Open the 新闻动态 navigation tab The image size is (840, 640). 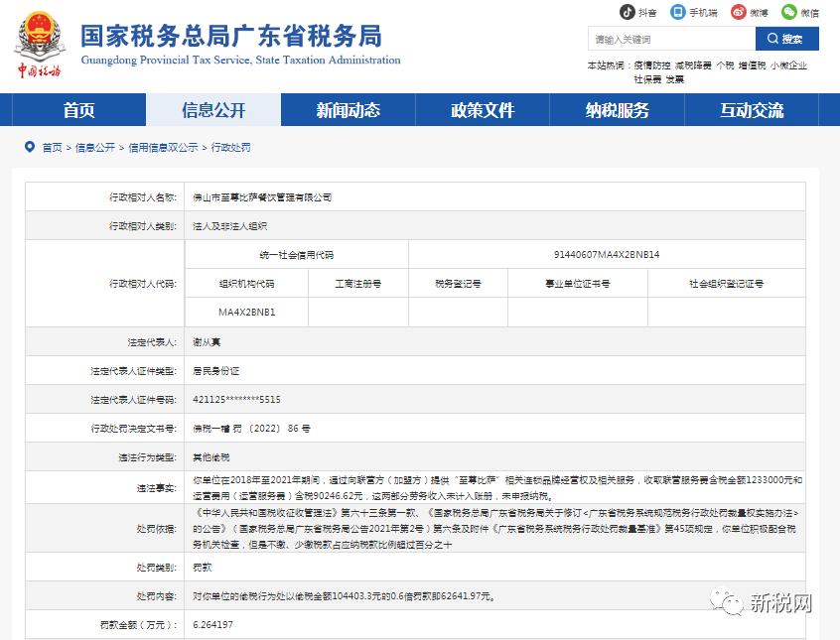[x=348, y=110]
